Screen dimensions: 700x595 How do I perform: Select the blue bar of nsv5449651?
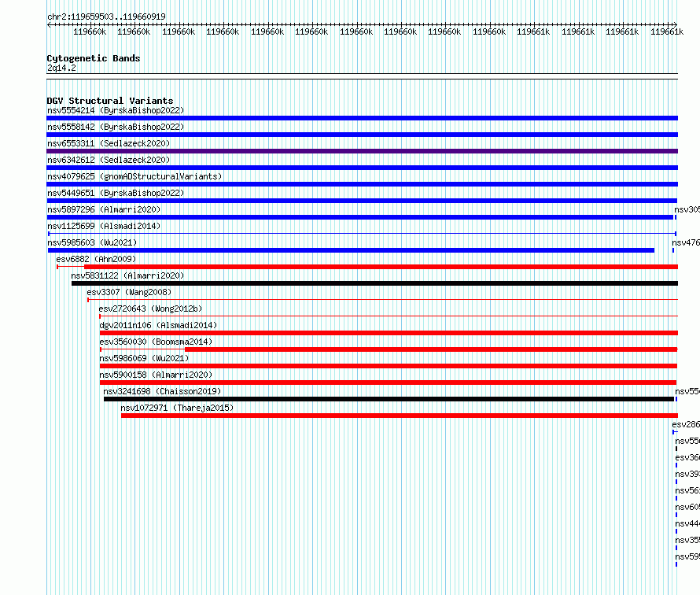point(362,201)
